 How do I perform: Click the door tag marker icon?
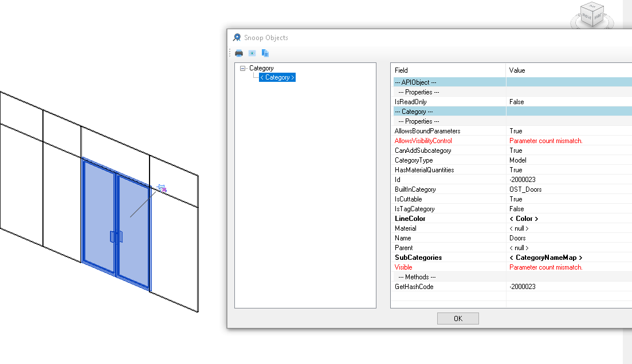pos(162,188)
